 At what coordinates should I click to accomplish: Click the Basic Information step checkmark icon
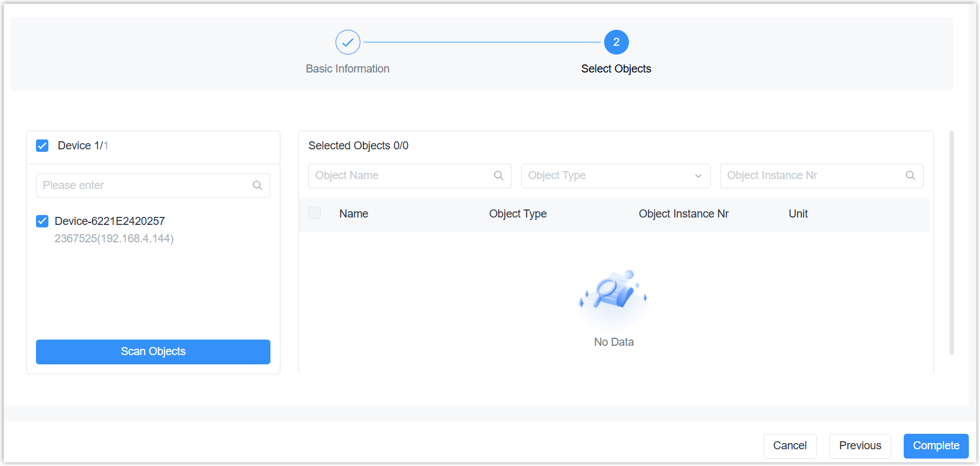click(x=347, y=42)
